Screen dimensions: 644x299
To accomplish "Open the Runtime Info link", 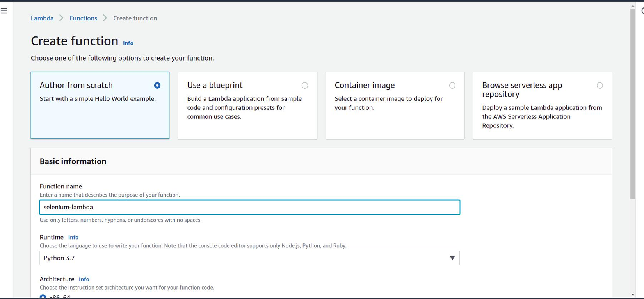I will [73, 238].
